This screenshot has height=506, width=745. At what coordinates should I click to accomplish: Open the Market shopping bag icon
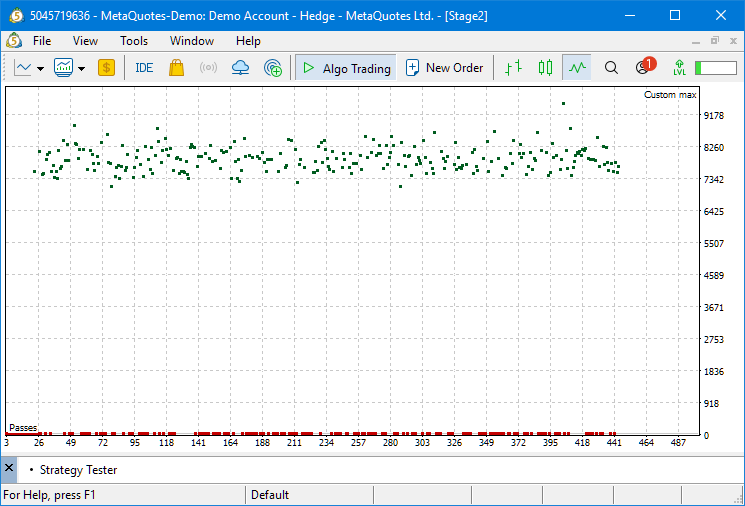pyautogui.click(x=176, y=68)
